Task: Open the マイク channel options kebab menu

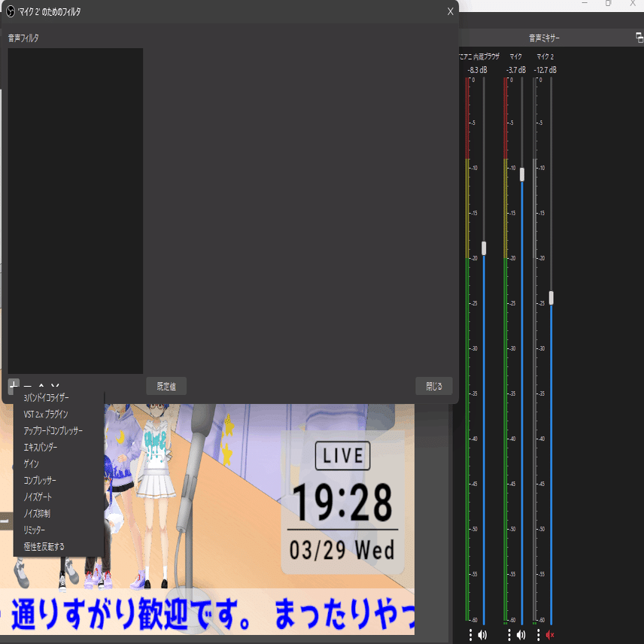Action: point(509,634)
